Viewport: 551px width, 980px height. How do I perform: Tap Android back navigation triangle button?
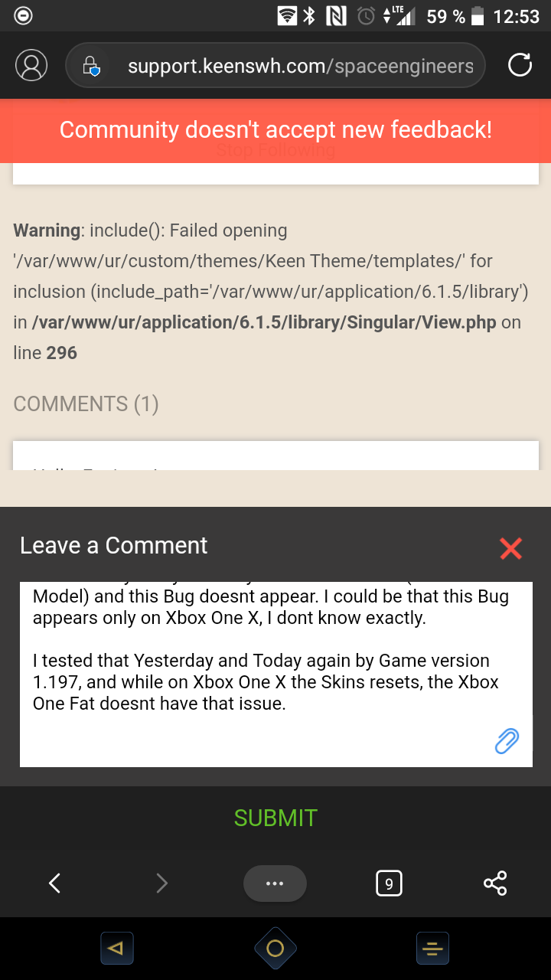[x=116, y=949]
